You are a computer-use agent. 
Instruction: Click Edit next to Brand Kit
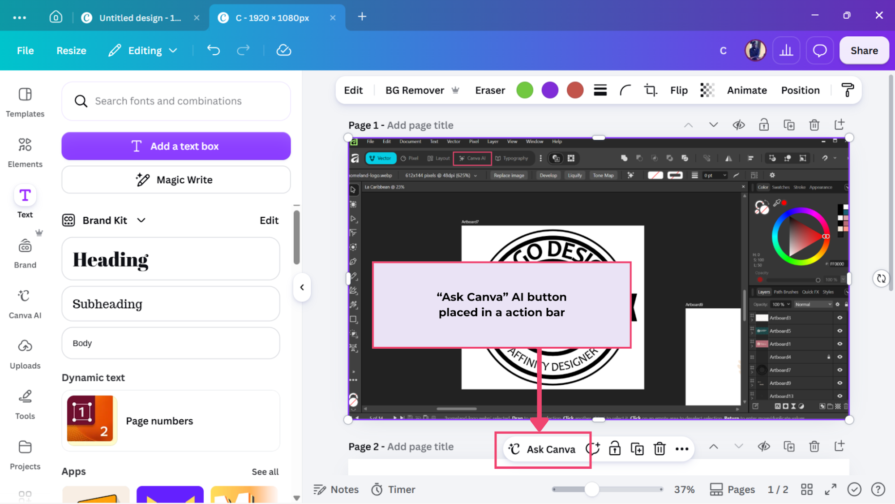269,220
